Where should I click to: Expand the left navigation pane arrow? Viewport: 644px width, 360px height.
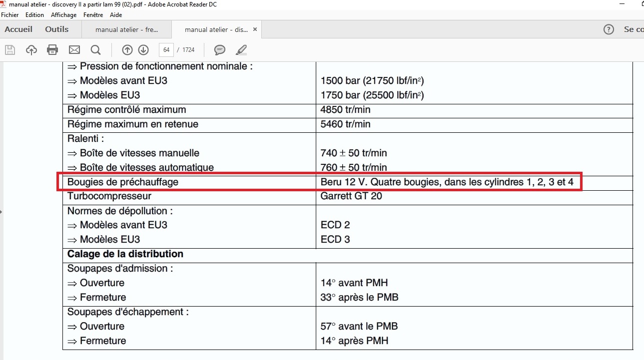pos(1,212)
